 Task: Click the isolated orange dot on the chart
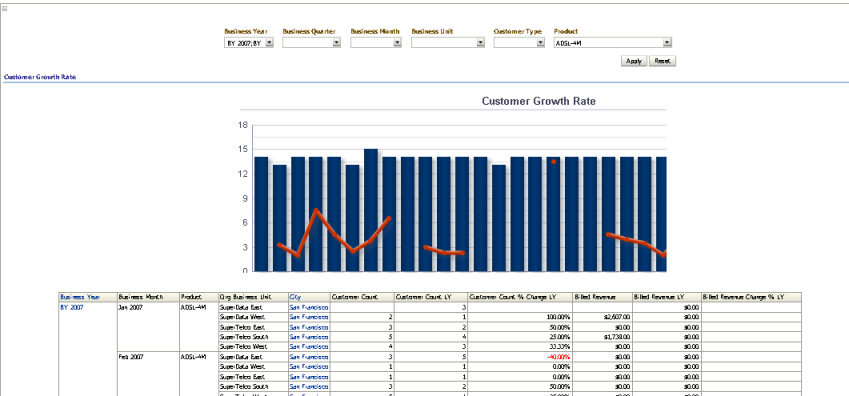click(553, 161)
